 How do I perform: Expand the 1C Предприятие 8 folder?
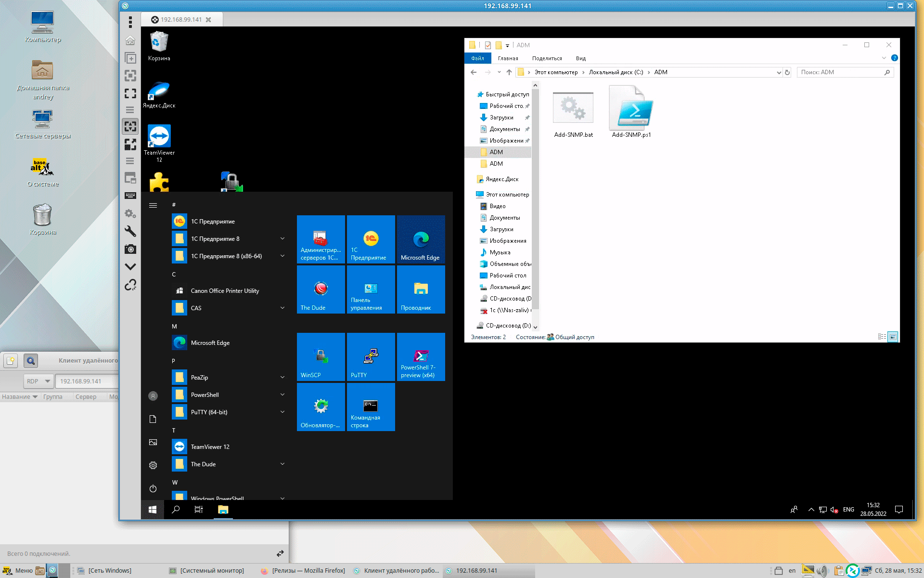tap(282, 239)
